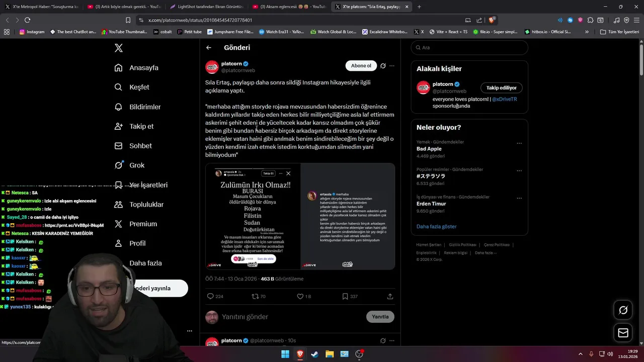Click the Yanıtla reply button
Viewport: 644px width, 362px height.
pyautogui.click(x=380, y=317)
